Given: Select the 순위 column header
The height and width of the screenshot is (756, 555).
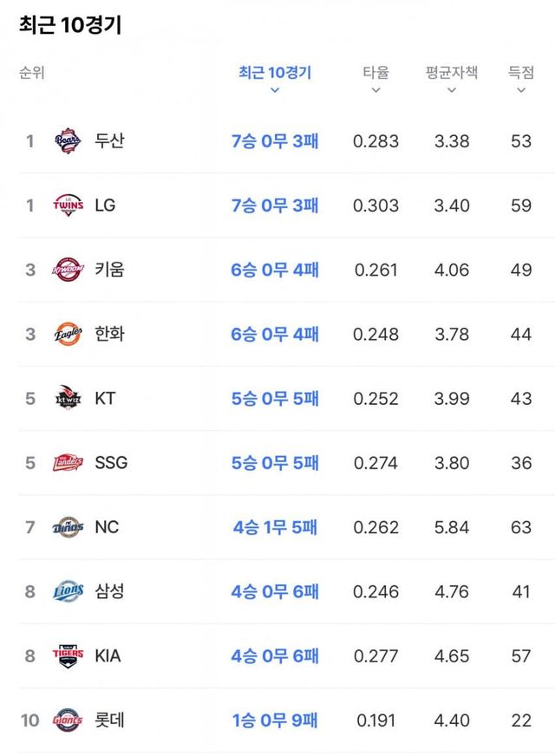Looking at the screenshot, I should point(31,73).
